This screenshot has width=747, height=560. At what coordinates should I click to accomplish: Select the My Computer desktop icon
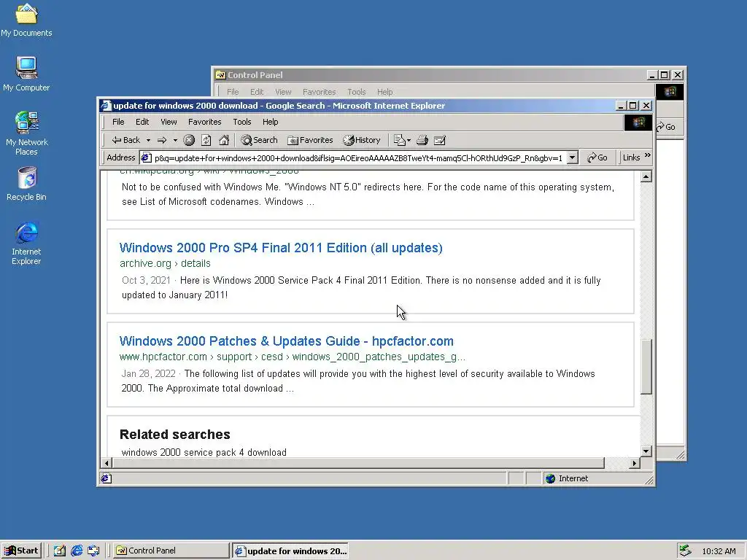click(x=26, y=74)
